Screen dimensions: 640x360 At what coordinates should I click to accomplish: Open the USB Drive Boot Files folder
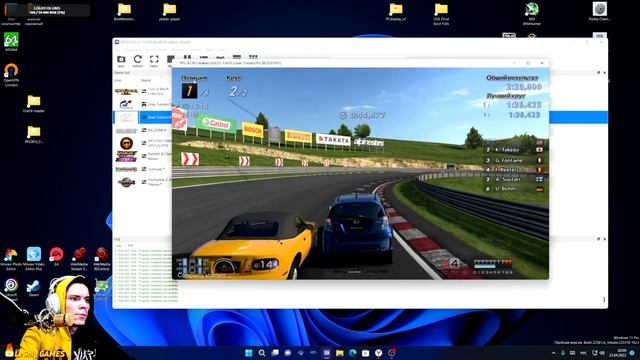441,14
